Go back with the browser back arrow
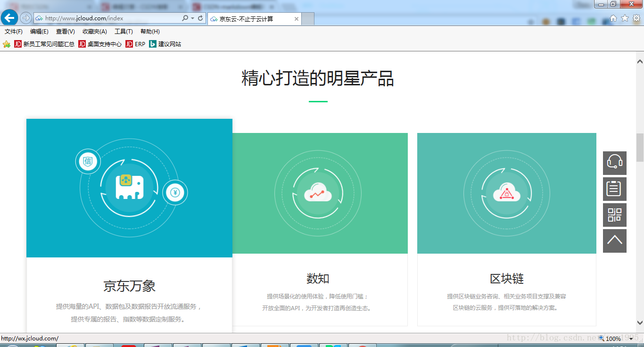This screenshot has height=347, width=644. click(x=9, y=18)
